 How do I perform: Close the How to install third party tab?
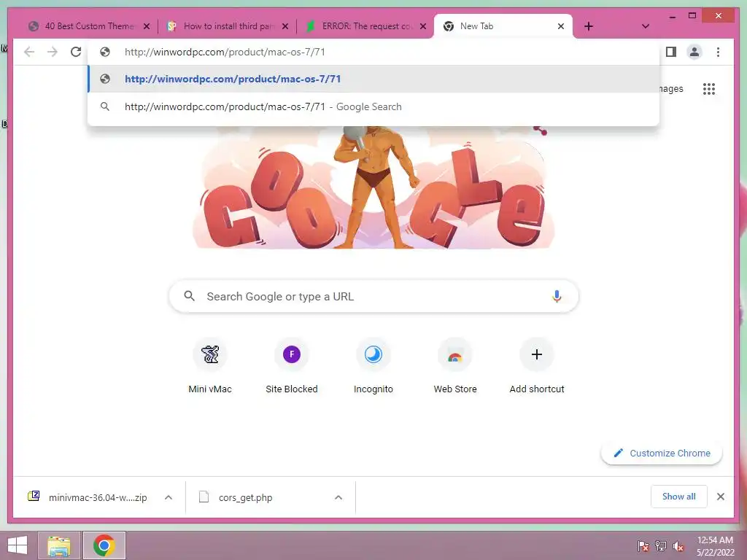(285, 26)
